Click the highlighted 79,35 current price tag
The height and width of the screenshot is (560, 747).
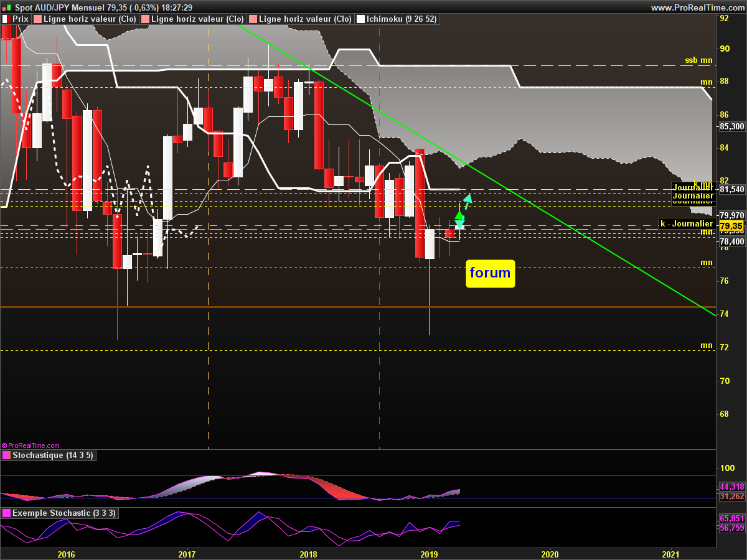pyautogui.click(x=731, y=225)
